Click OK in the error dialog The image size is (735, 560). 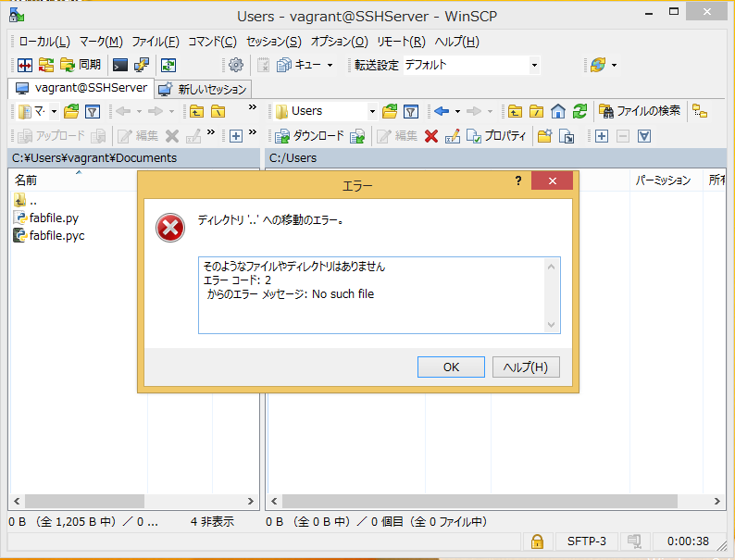(x=451, y=367)
